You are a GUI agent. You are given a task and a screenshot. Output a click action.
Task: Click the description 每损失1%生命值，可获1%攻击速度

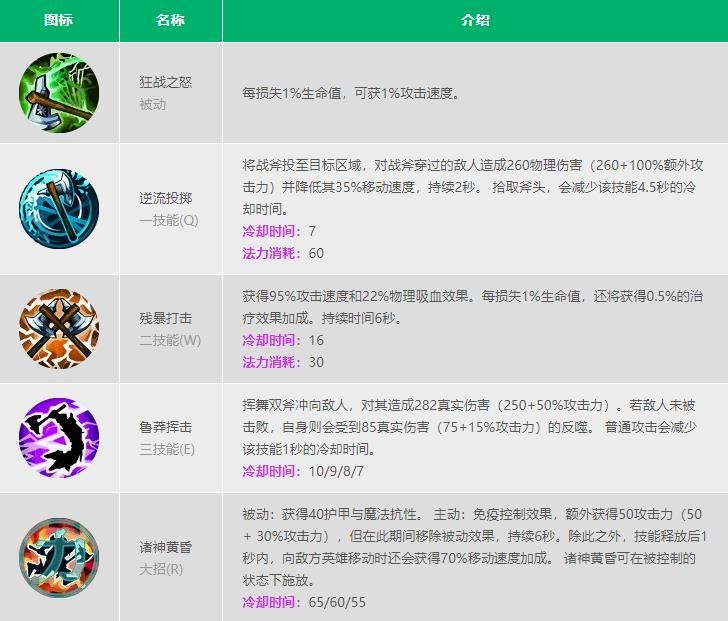coord(351,93)
